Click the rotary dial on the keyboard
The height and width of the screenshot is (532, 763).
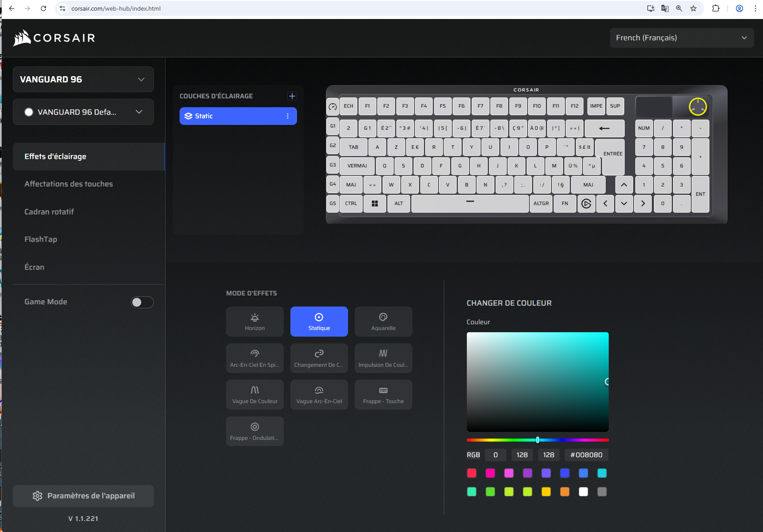pos(697,107)
